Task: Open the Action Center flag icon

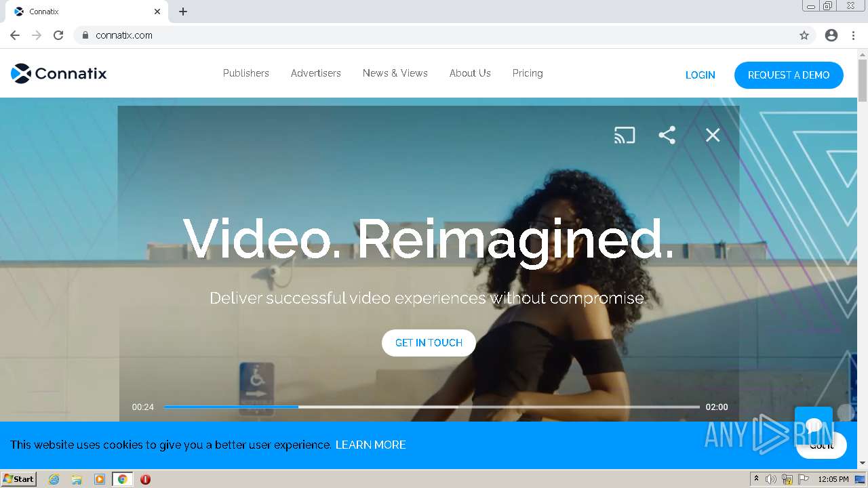Action: click(804, 479)
